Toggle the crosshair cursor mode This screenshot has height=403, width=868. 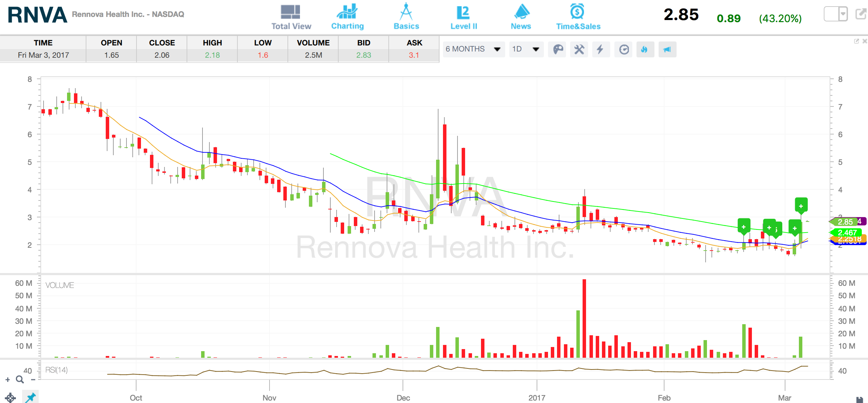coord(10,398)
